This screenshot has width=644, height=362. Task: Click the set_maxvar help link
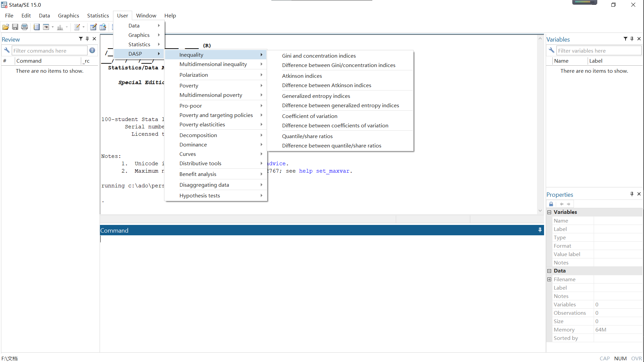click(x=332, y=171)
